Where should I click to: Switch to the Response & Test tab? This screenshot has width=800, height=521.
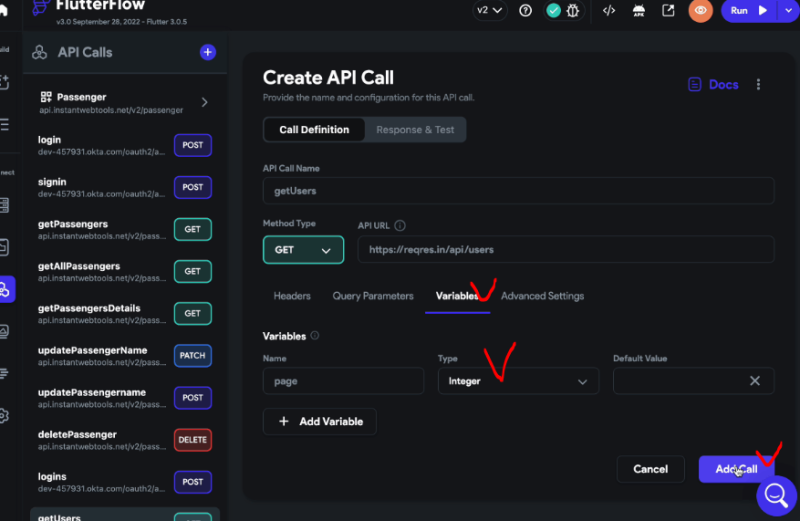pyautogui.click(x=415, y=130)
